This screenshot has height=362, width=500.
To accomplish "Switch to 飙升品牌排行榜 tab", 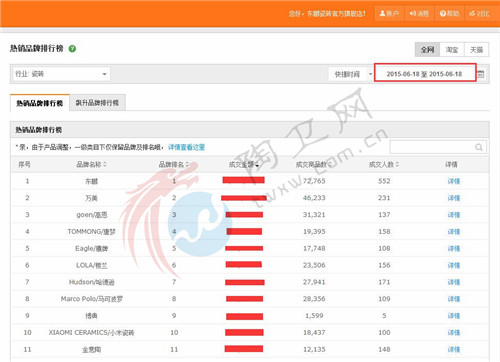I will coord(97,103).
